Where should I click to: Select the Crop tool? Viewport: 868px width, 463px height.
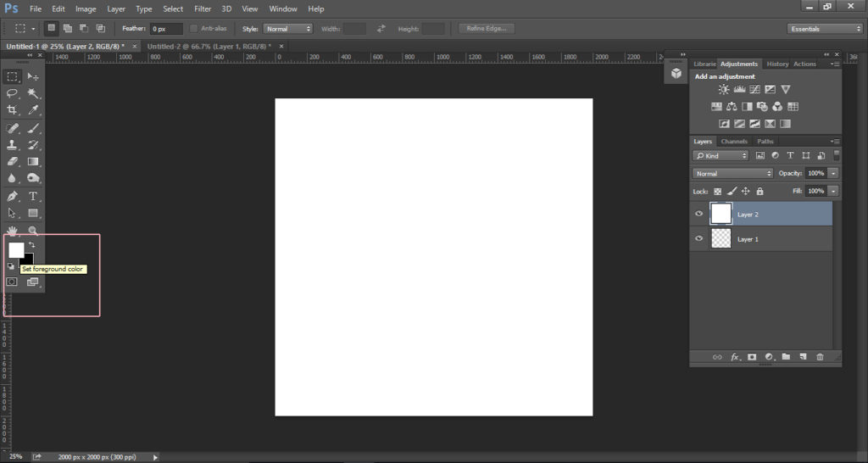click(x=13, y=110)
